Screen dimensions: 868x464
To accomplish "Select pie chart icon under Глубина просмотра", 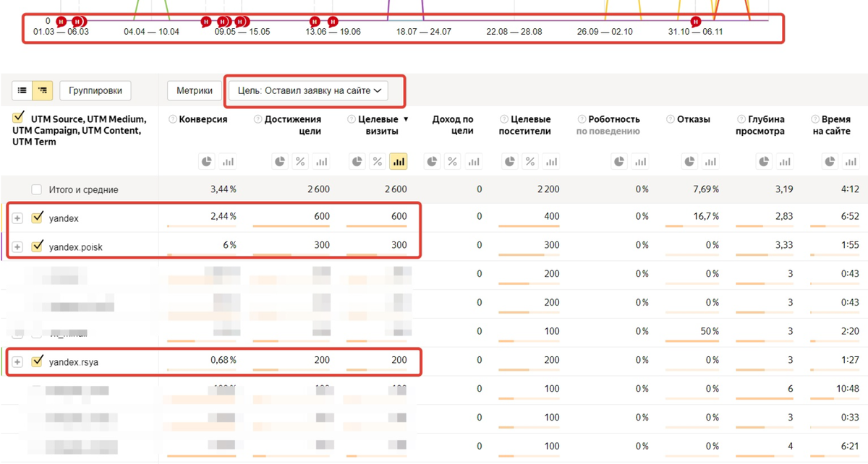I will [763, 162].
